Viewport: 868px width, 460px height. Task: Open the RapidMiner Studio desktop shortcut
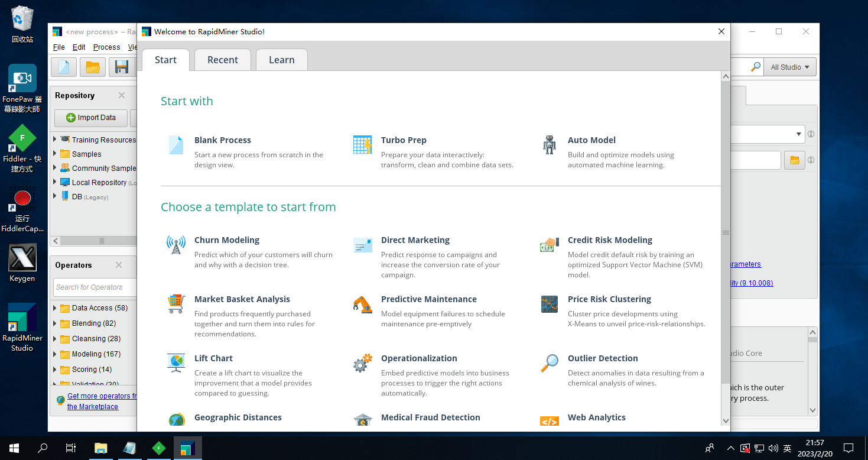[22, 328]
